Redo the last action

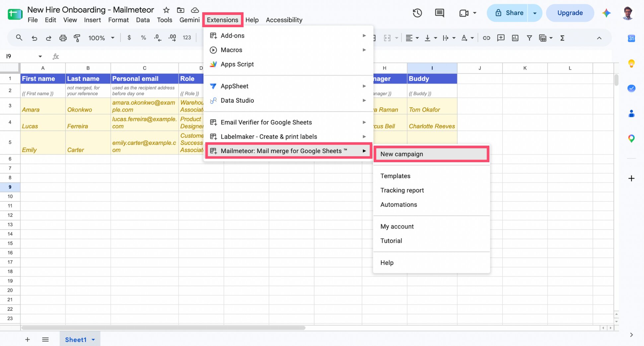coord(48,38)
